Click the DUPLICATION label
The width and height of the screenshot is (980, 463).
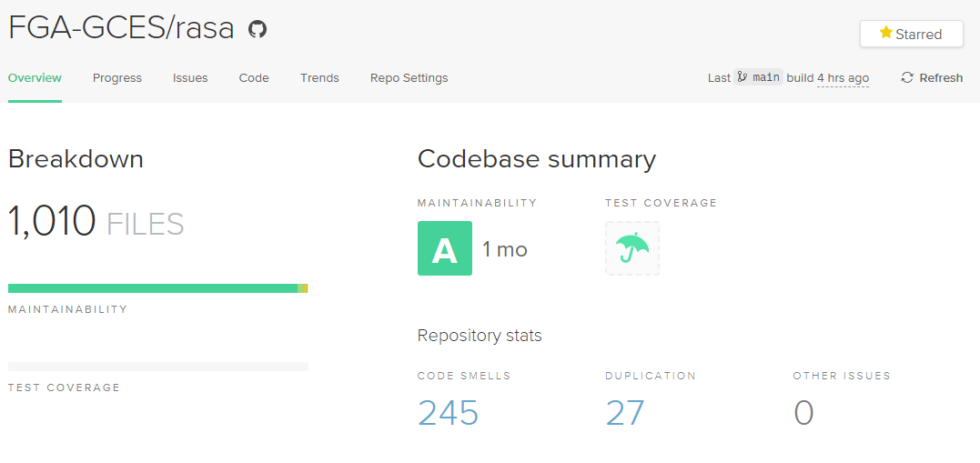pos(651,376)
